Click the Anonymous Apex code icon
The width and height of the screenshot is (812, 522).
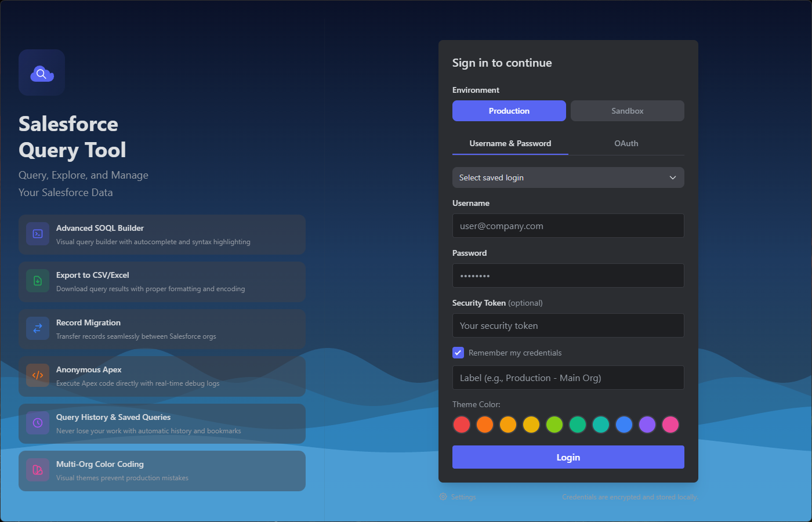[38, 375]
